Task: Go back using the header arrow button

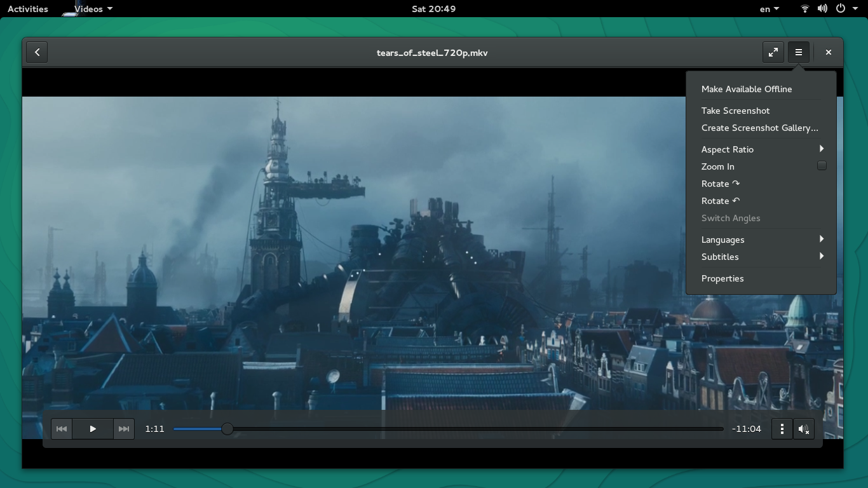Action: pyautogui.click(x=37, y=52)
